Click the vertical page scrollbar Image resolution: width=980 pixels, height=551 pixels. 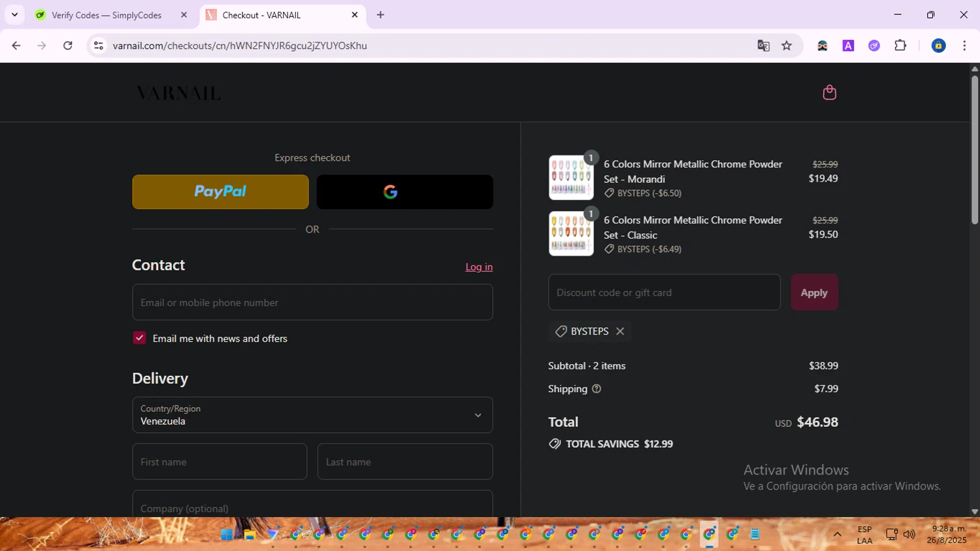click(974, 150)
